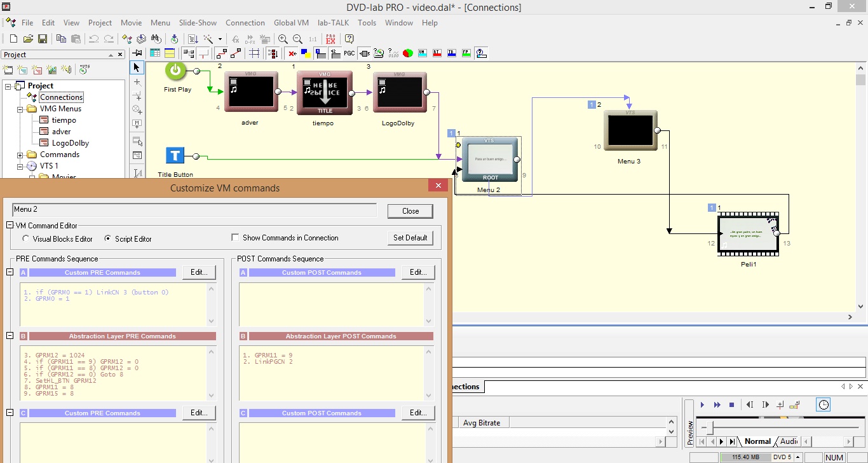Click Edit for Custom PRE Commands A

[x=199, y=272]
